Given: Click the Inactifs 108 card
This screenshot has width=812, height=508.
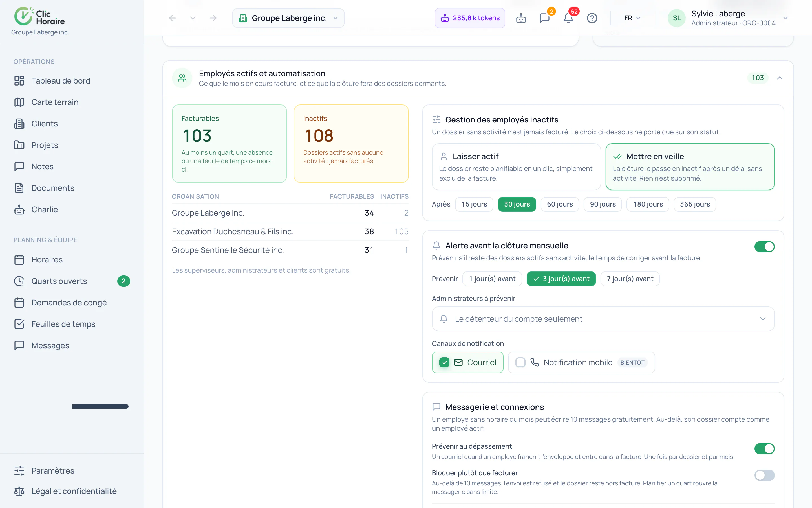Looking at the screenshot, I should [351, 144].
